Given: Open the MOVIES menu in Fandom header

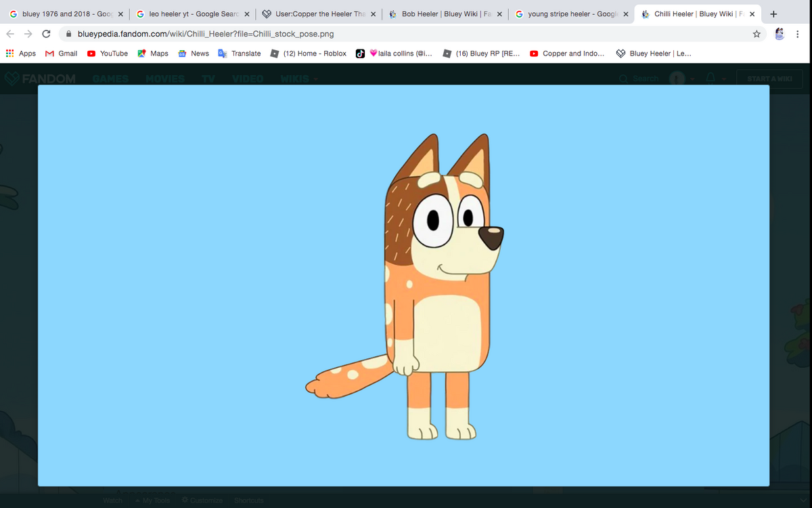Looking at the screenshot, I should click(x=165, y=79).
